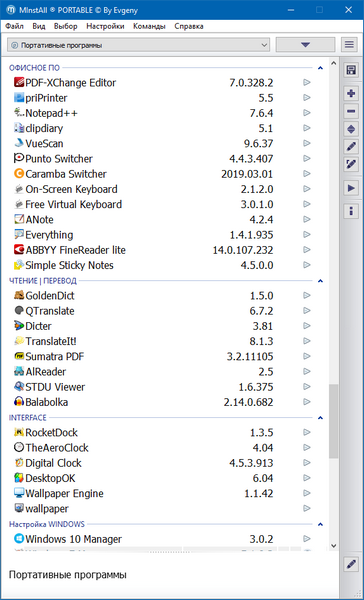Click the Notepad++ program icon
Screen dimensions: 364x600
point(19,113)
